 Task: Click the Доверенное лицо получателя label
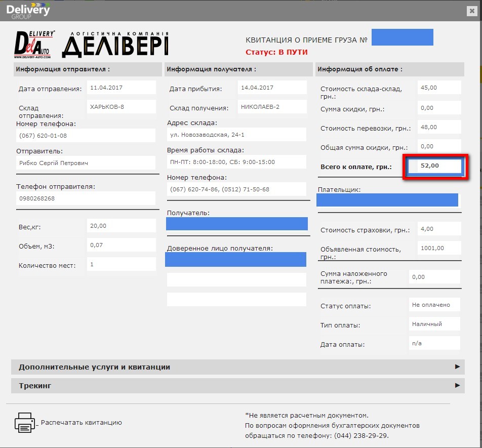pyautogui.click(x=220, y=248)
